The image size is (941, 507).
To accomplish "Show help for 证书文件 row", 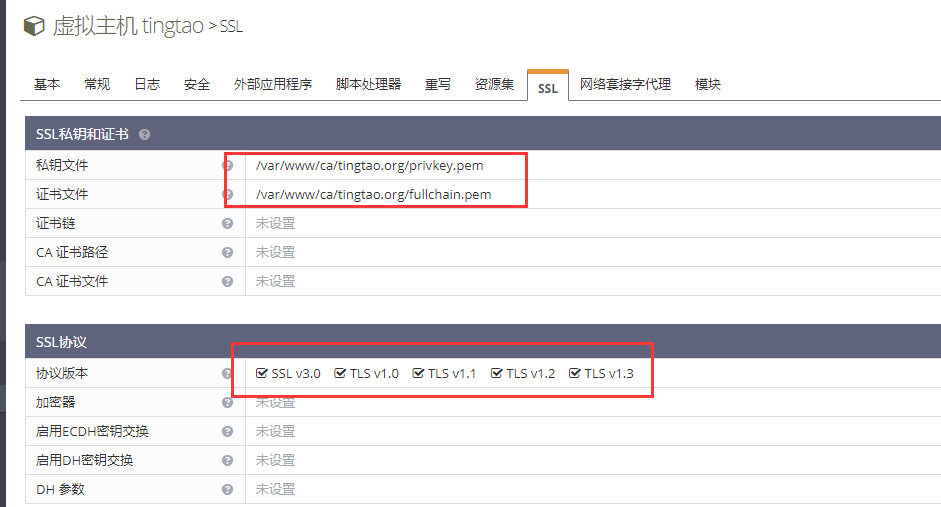I will [x=227, y=194].
